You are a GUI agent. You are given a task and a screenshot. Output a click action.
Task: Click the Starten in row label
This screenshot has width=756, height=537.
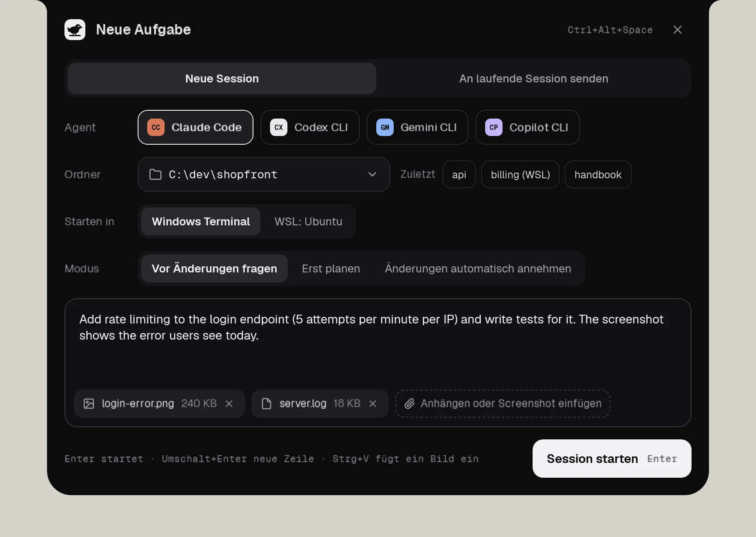tap(89, 221)
